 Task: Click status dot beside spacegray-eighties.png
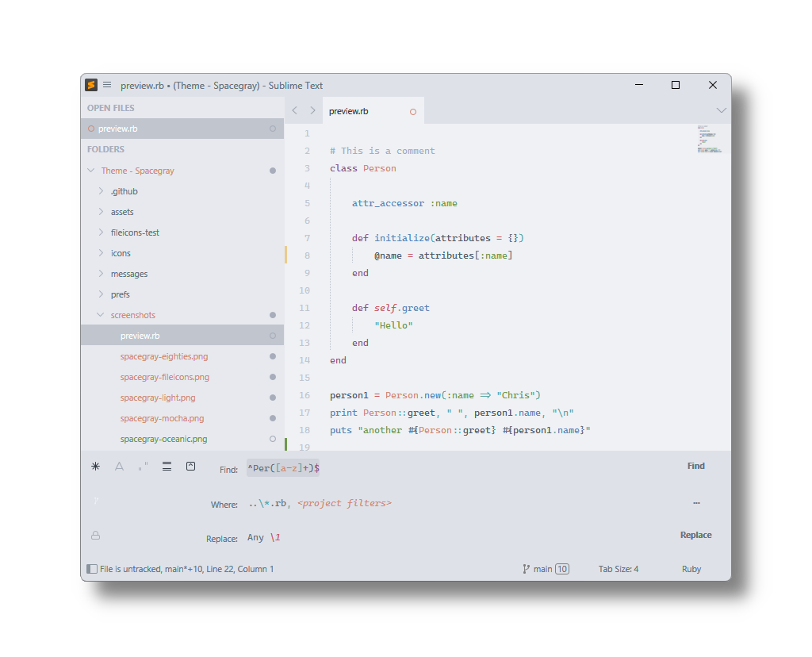(273, 356)
